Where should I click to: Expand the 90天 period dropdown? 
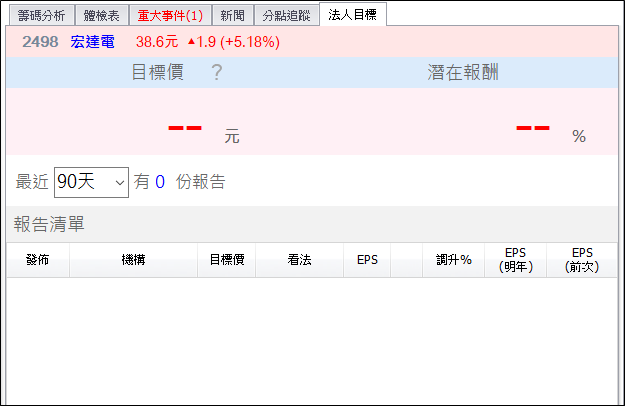pyautogui.click(x=91, y=182)
